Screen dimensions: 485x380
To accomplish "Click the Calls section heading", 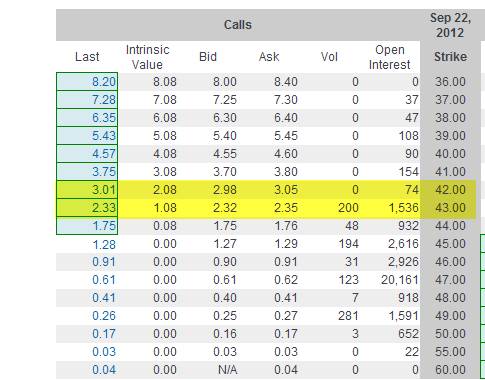I will pos(238,25).
